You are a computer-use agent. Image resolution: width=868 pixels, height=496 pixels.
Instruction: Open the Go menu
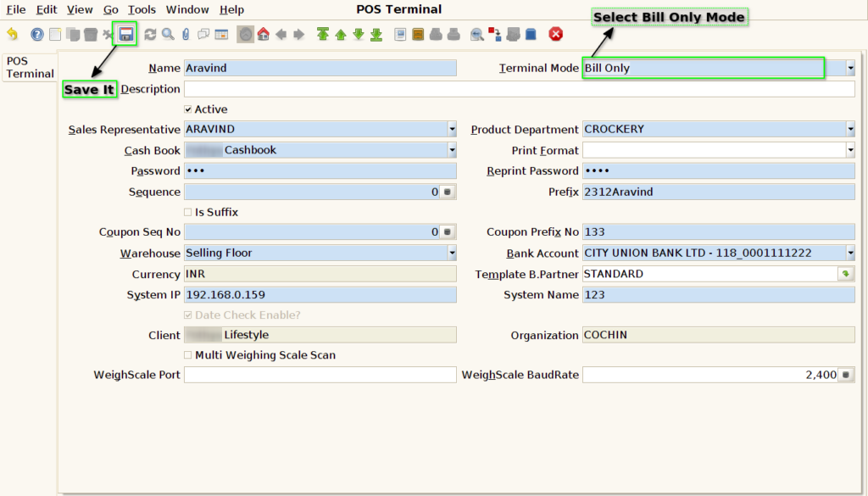pyautogui.click(x=111, y=9)
